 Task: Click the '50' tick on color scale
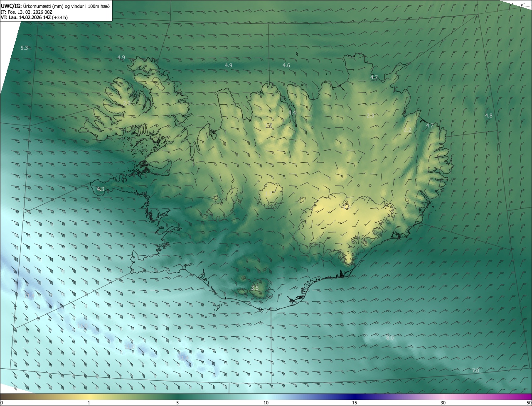tap(529, 403)
